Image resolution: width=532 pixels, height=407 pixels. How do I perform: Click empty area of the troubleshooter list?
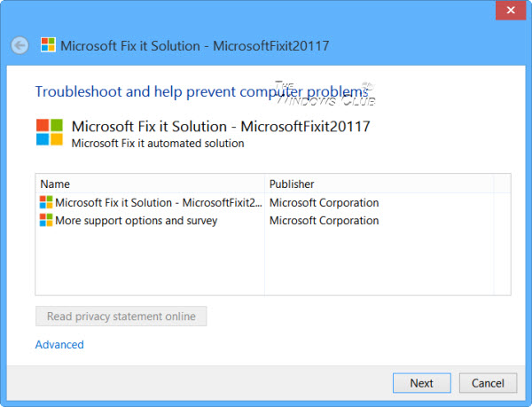(x=273, y=262)
